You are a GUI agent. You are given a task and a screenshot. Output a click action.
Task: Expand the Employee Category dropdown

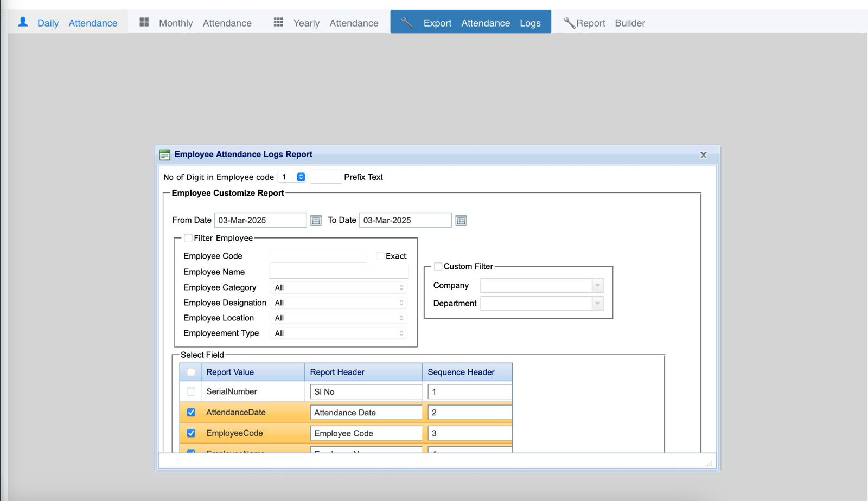pyautogui.click(x=339, y=287)
